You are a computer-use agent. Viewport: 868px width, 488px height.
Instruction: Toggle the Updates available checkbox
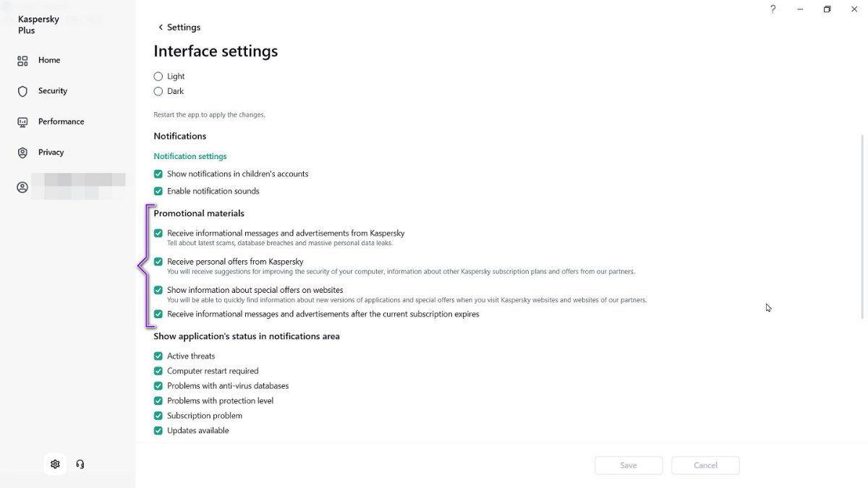[158, 431]
